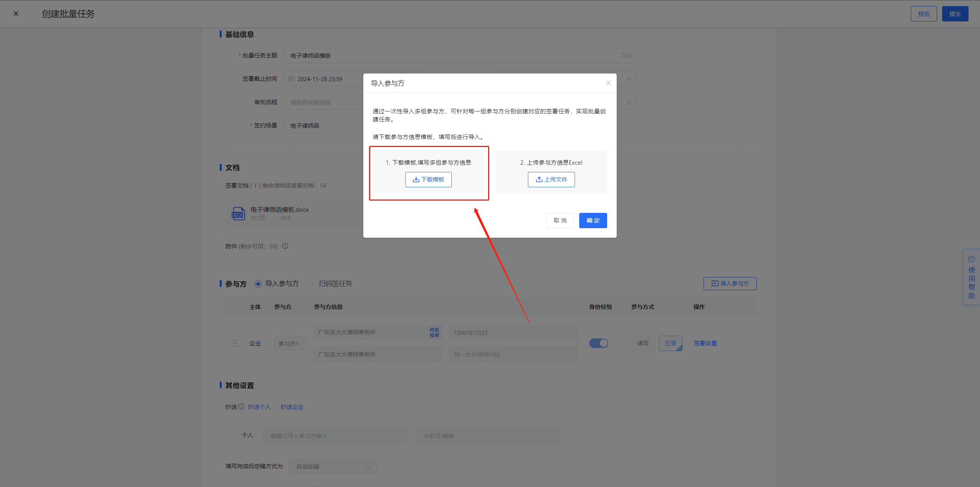Open the 签署设置 link

click(705, 343)
